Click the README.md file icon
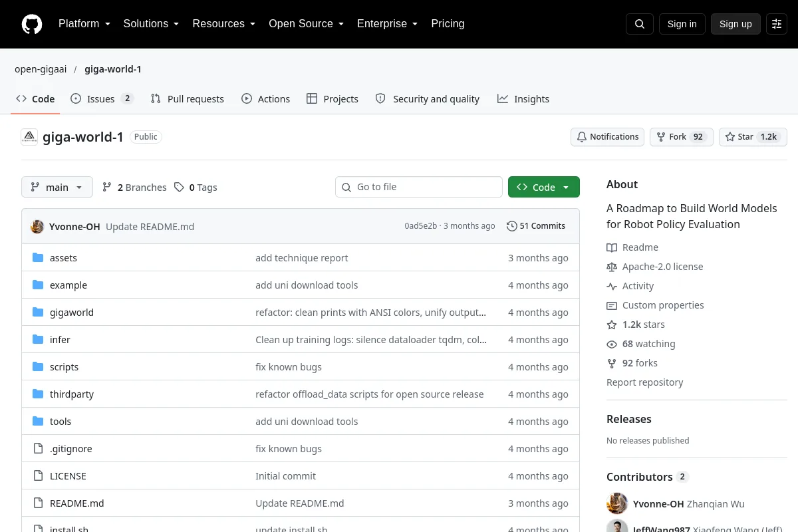Screen dimensions: 798x532 (38, 503)
